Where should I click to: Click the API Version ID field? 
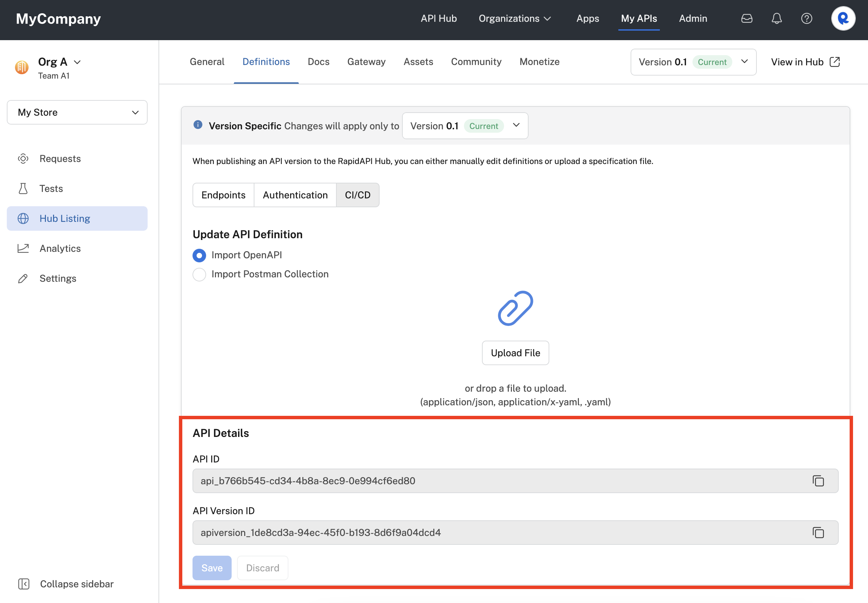tap(515, 532)
